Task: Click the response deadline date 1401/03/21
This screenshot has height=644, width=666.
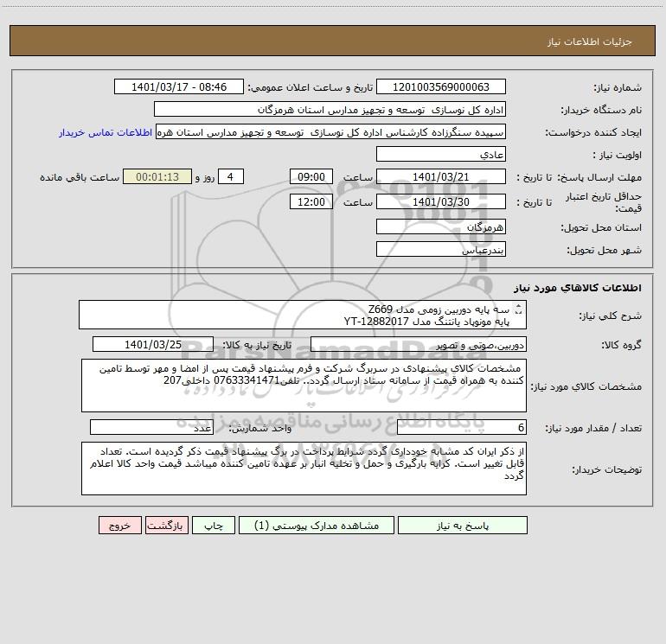Action: tap(441, 176)
